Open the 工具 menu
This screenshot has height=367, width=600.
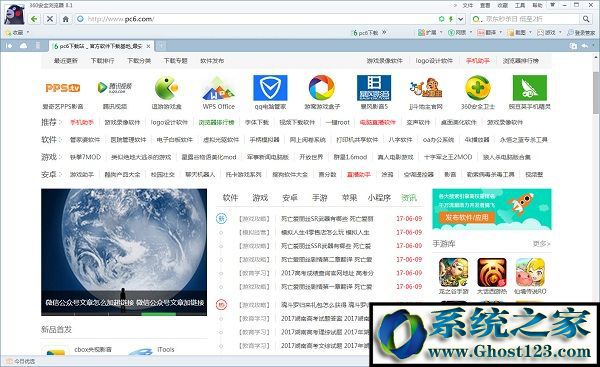pyautogui.click(x=520, y=5)
